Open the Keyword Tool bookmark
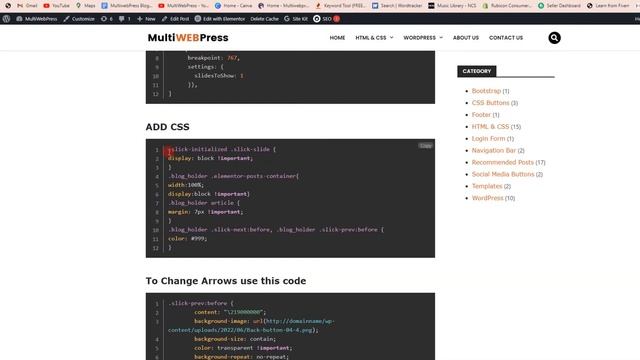640x360 pixels. 340,6
